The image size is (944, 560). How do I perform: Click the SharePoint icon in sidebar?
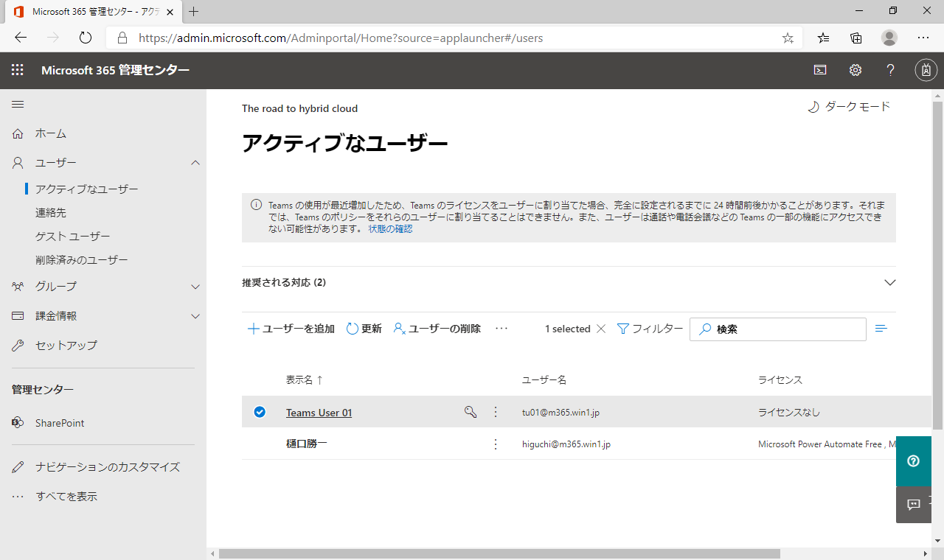pos(18,423)
